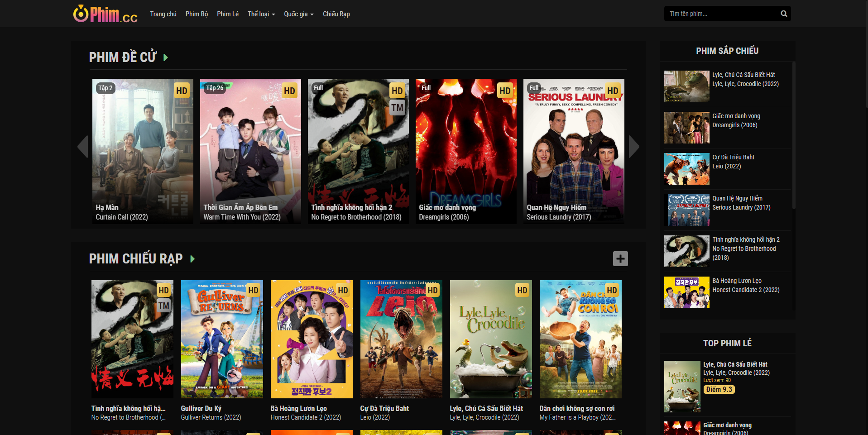The width and height of the screenshot is (868, 435).
Task: Expand the Thể loại dropdown menu
Action: (x=261, y=14)
